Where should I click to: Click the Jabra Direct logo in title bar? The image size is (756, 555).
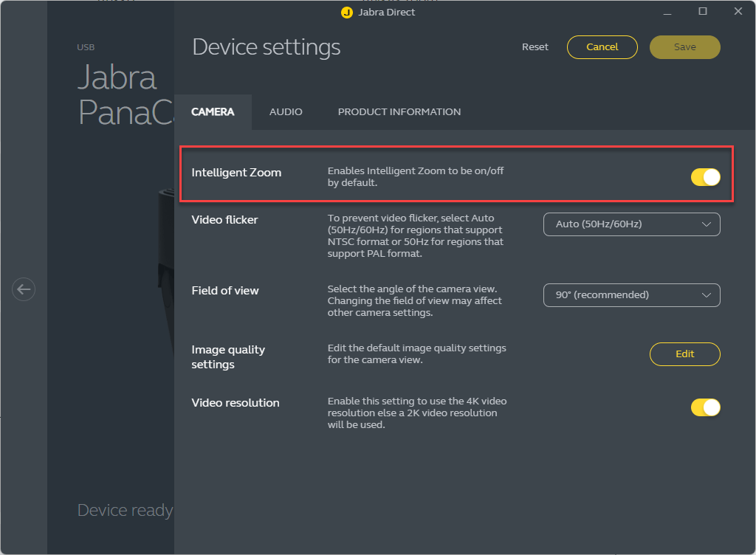347,13
